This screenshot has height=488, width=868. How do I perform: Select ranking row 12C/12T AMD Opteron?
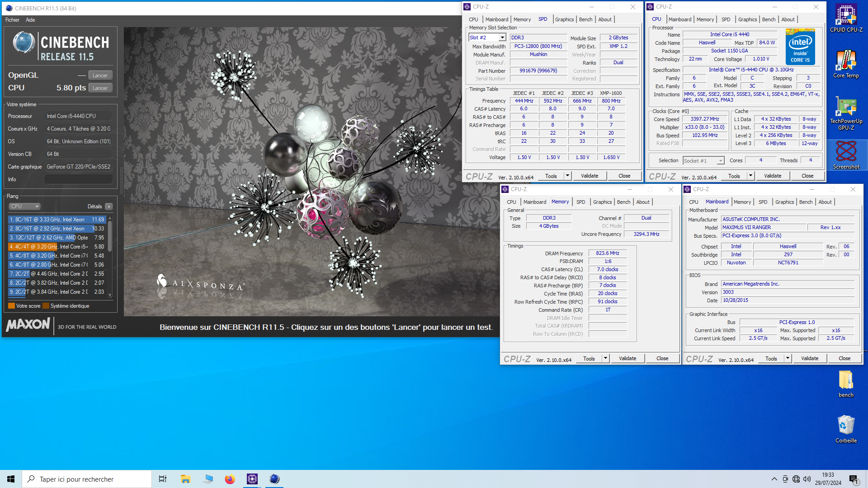tap(57, 238)
